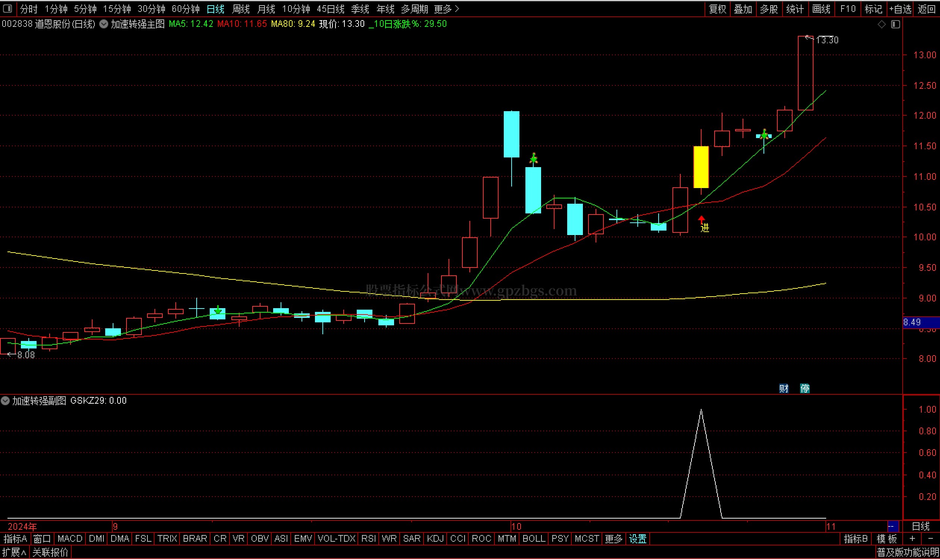Open the 关联报价 related quotes tab

pos(50,553)
